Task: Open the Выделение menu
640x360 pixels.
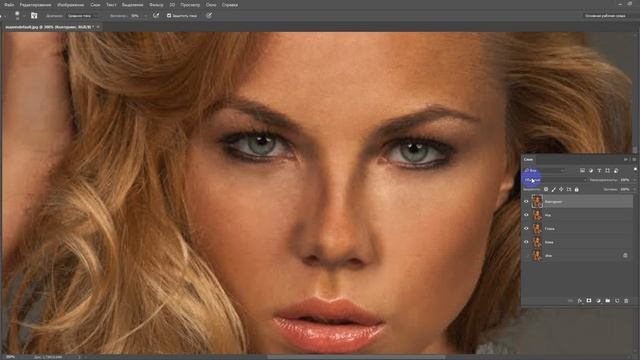Action: point(132,5)
